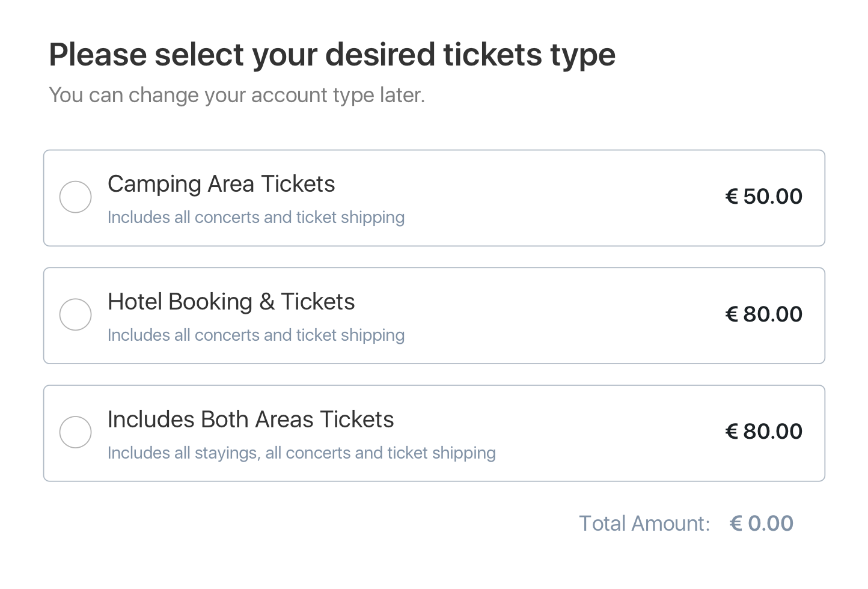Pick the Includes Both Areas Tickets radio button
868x589 pixels.
[76, 432]
